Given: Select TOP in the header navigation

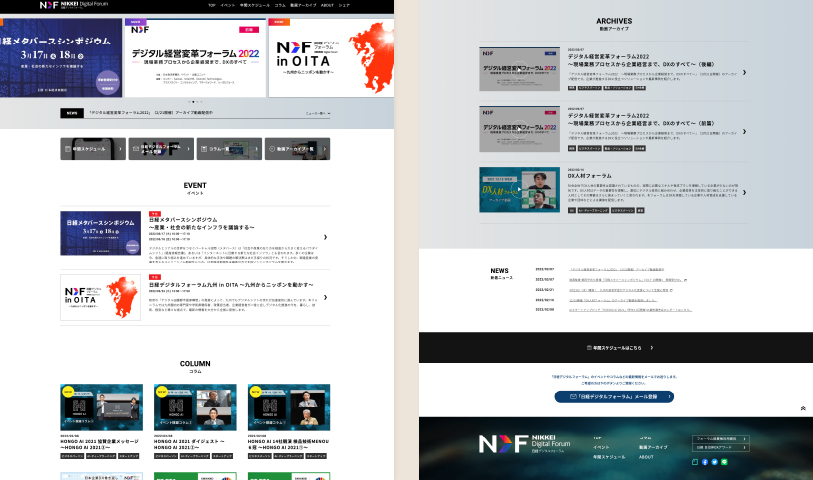Looking at the screenshot, I should 212,5.
